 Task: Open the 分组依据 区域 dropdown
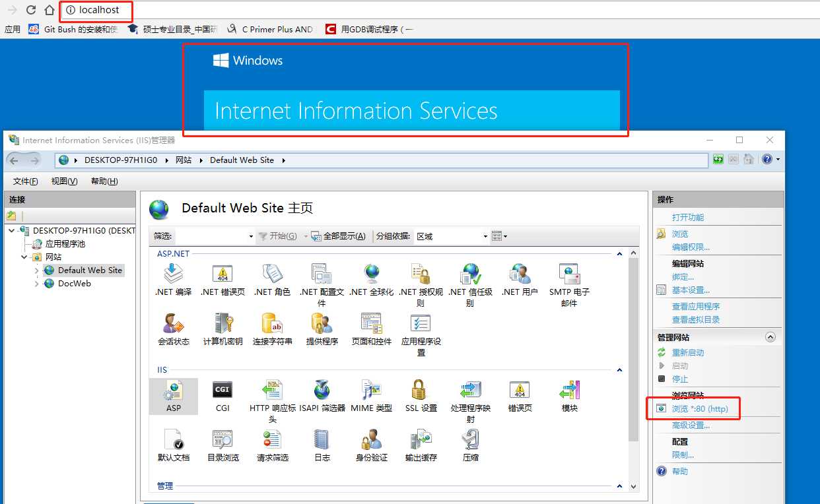pyautogui.click(x=452, y=236)
